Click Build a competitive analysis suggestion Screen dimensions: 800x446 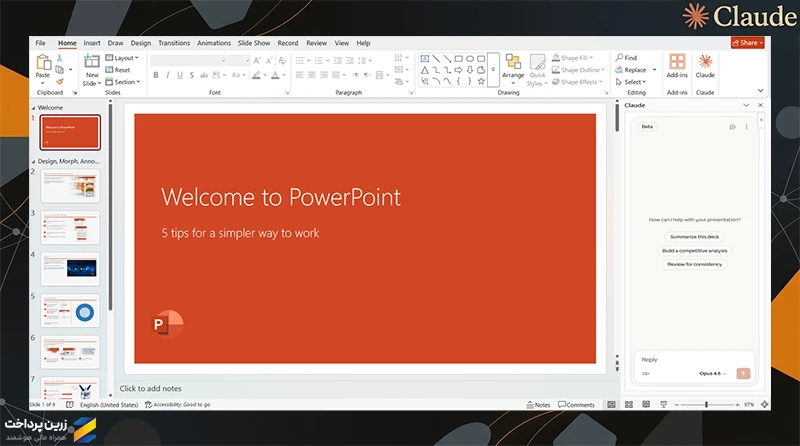(694, 251)
